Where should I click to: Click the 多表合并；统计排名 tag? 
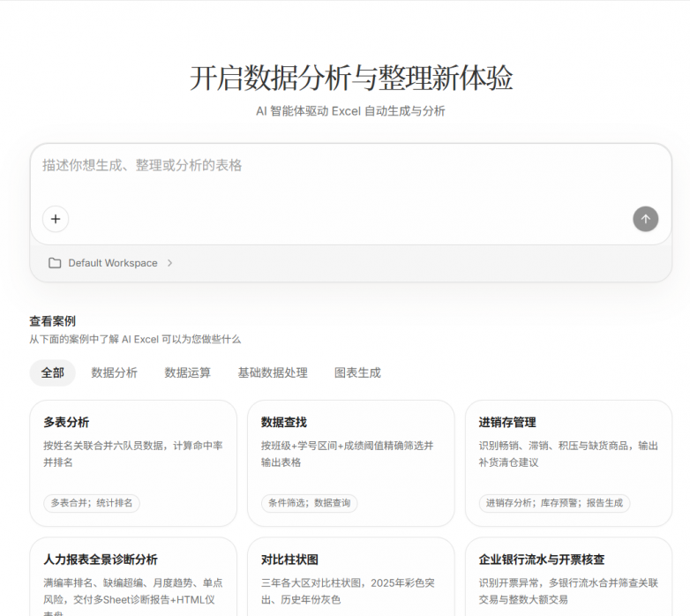point(92,503)
